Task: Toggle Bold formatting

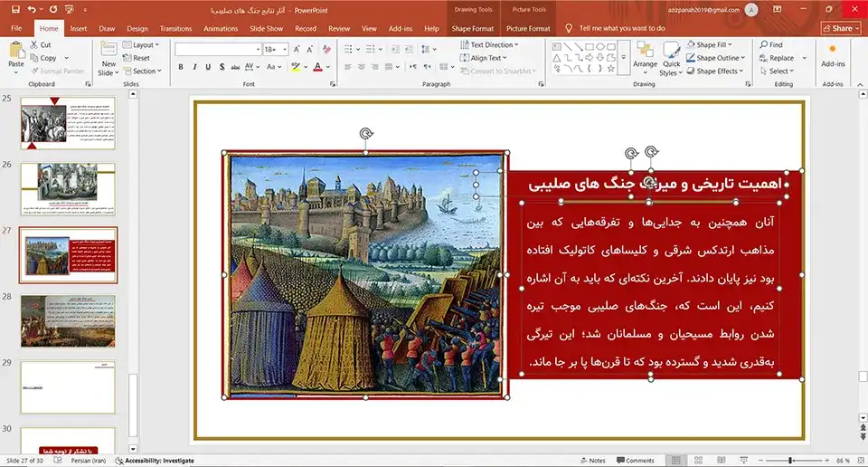Action: coord(181,67)
